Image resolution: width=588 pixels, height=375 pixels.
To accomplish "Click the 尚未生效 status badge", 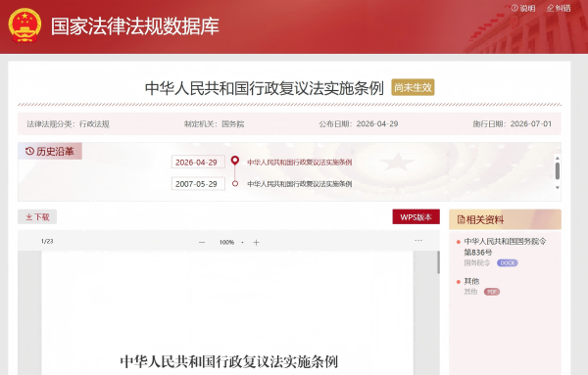I will tap(413, 87).
